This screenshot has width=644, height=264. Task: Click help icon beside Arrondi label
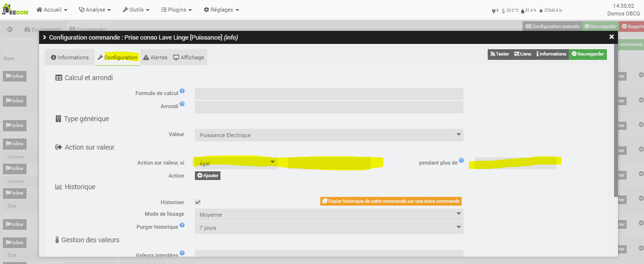click(182, 104)
